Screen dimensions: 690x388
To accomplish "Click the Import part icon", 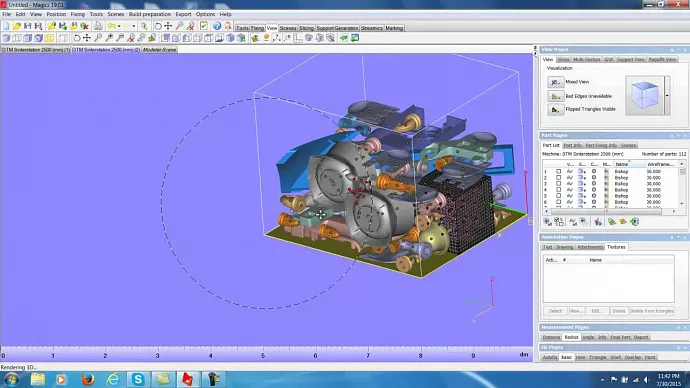I will pos(51,26).
